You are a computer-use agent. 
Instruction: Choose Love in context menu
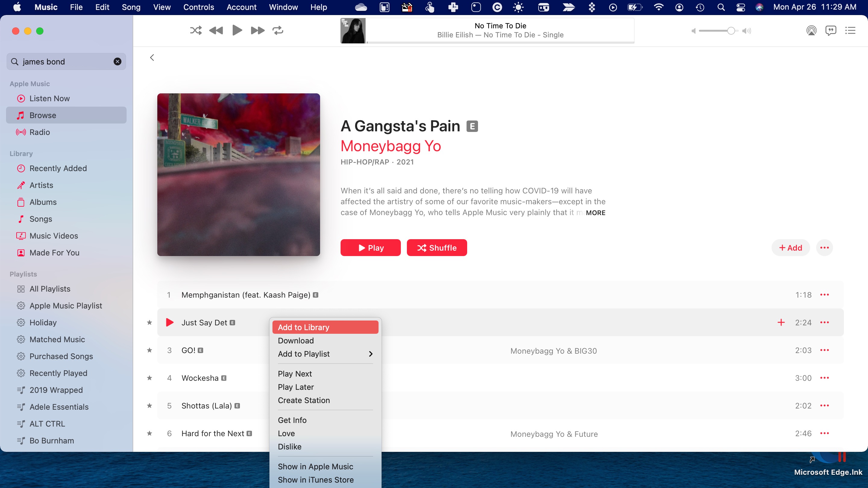click(325, 433)
